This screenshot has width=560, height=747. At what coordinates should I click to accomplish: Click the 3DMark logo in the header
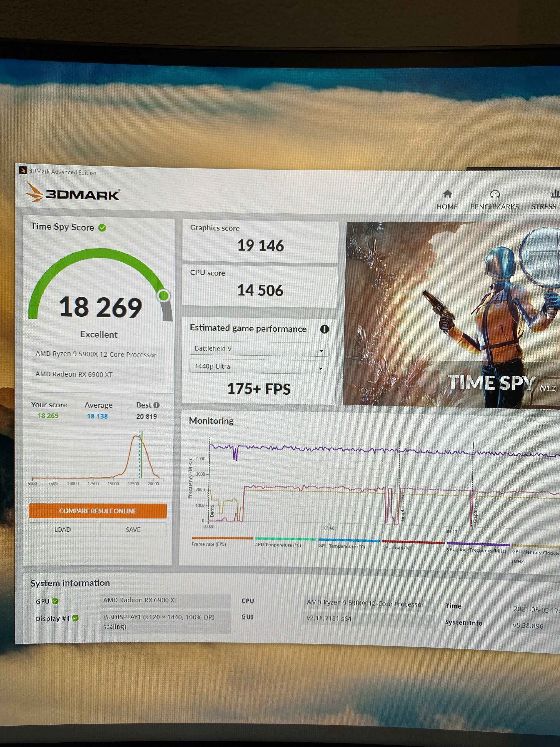[72, 192]
